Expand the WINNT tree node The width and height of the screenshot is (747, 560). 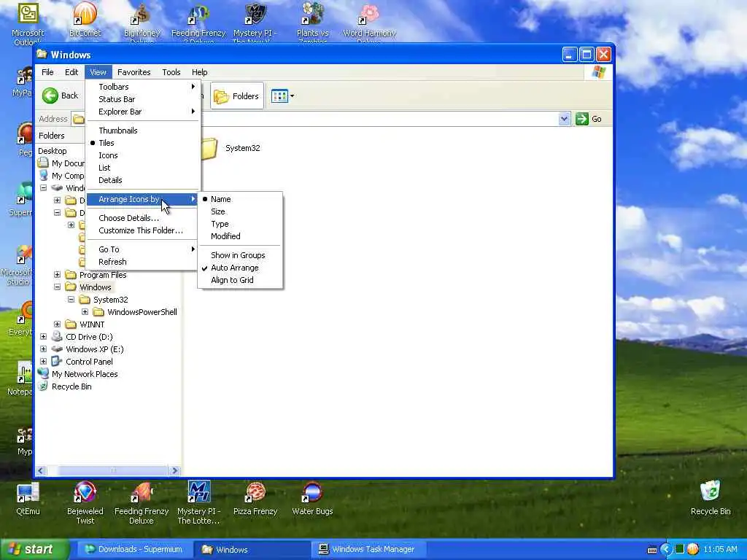57,324
